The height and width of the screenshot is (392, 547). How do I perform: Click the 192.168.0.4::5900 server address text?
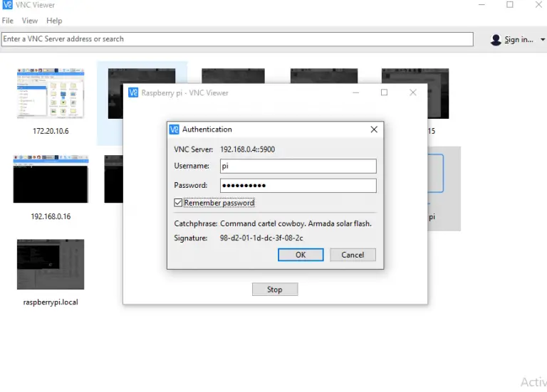pos(247,149)
